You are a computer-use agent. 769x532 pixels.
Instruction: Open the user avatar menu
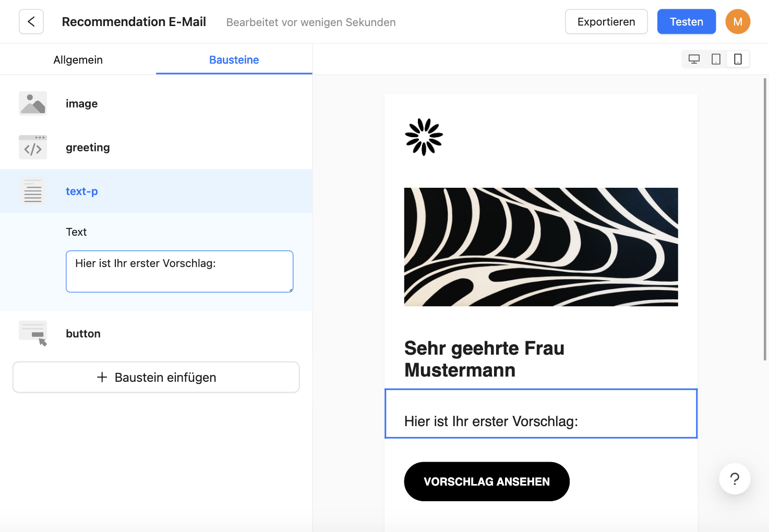point(738,22)
